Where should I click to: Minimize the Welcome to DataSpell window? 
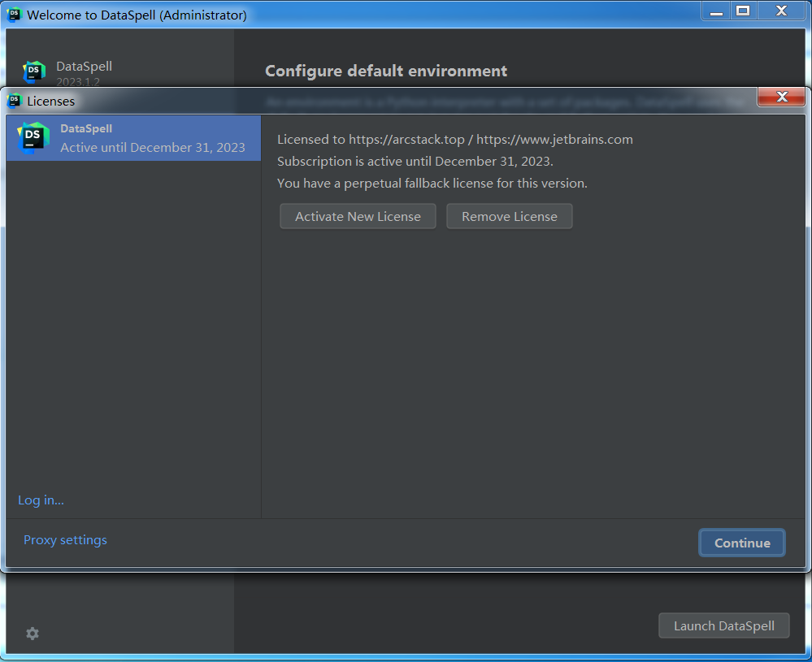coord(716,11)
